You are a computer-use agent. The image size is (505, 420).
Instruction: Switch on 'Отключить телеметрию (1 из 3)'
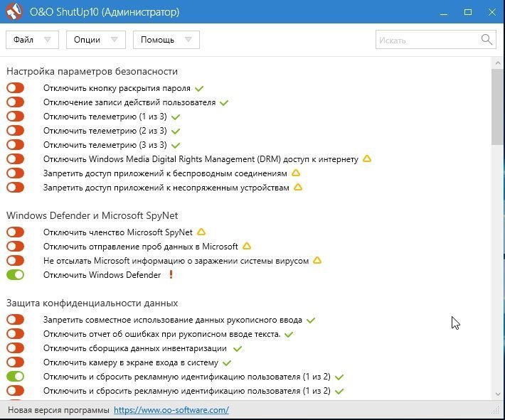pyautogui.click(x=15, y=116)
